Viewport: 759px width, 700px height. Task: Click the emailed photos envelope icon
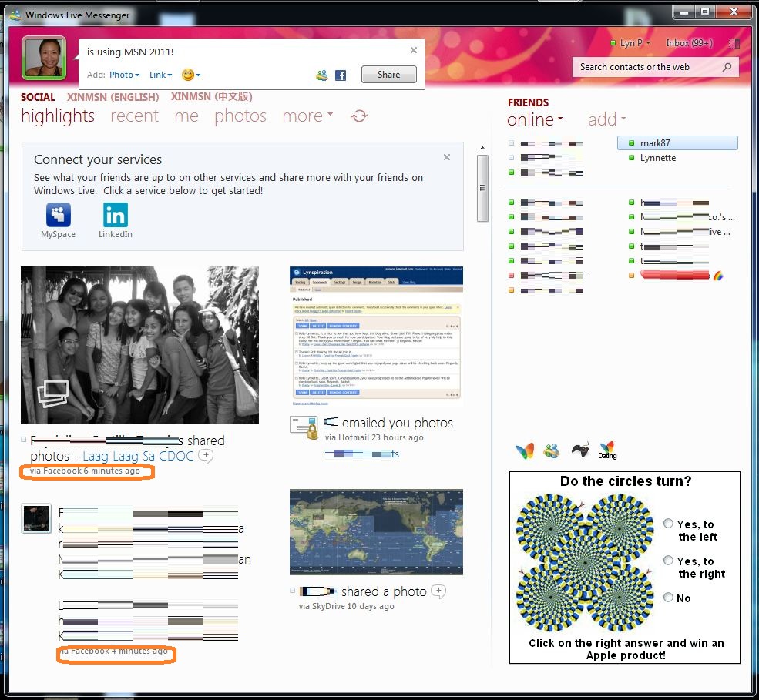[304, 427]
